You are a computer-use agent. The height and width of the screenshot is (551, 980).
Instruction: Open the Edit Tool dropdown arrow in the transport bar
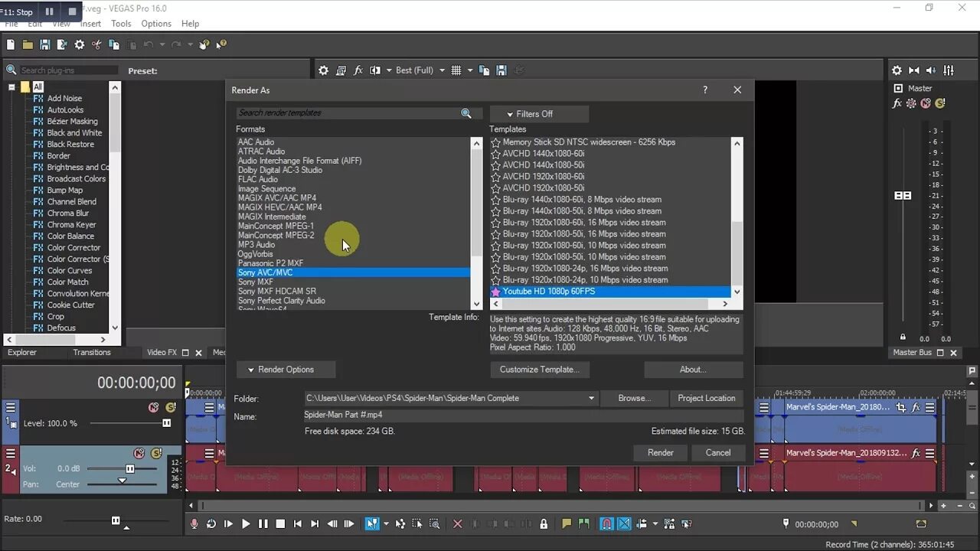click(x=385, y=524)
